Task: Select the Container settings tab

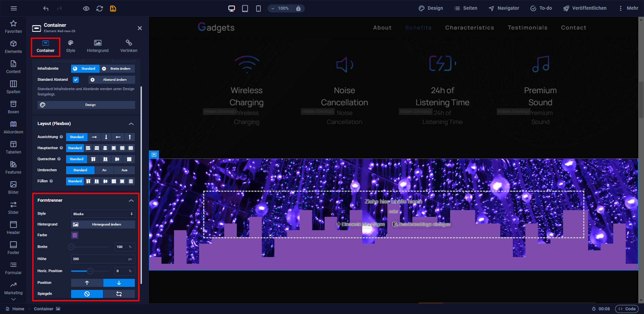Action: (x=46, y=47)
